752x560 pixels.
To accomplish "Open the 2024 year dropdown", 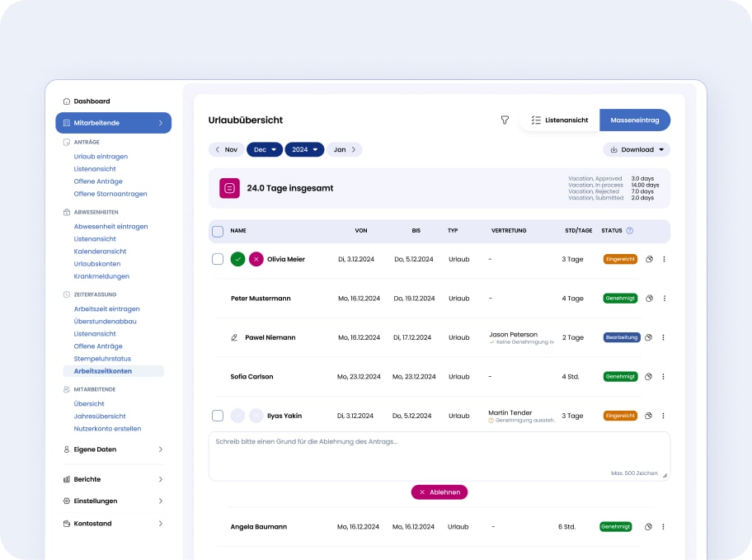I will pos(304,150).
